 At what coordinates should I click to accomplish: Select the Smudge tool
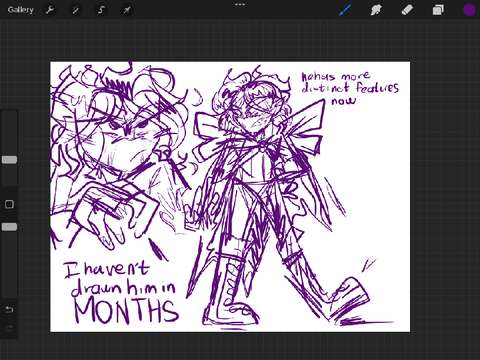click(x=376, y=10)
